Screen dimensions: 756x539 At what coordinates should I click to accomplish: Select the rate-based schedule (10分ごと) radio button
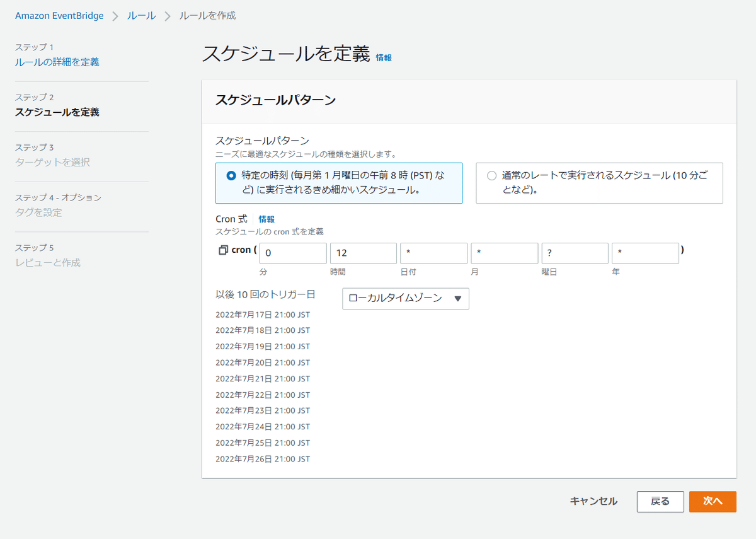pos(491,176)
